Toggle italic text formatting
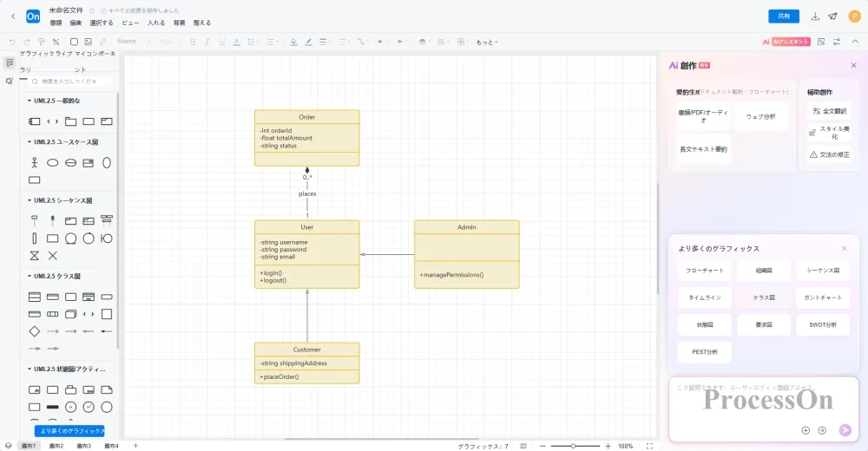868x451 pixels. pos(207,42)
